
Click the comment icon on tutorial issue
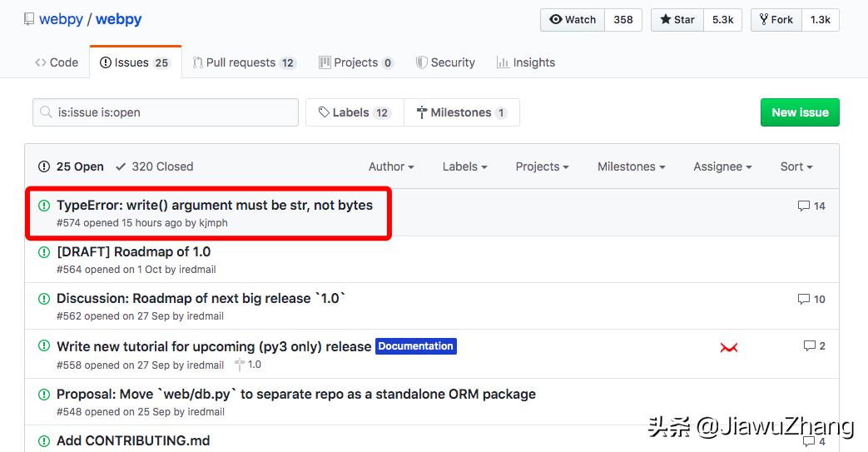(809, 345)
